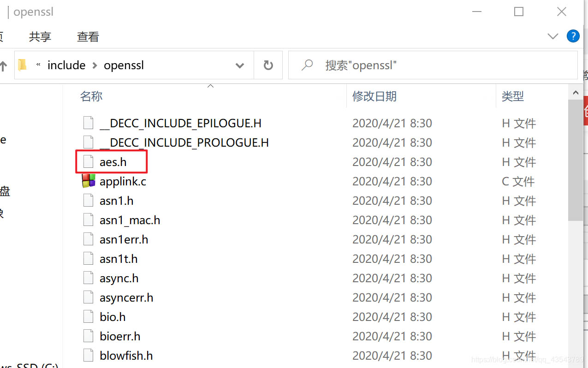This screenshot has height=368, width=588.
Task: Open the address bar history dropdown
Action: (x=240, y=65)
